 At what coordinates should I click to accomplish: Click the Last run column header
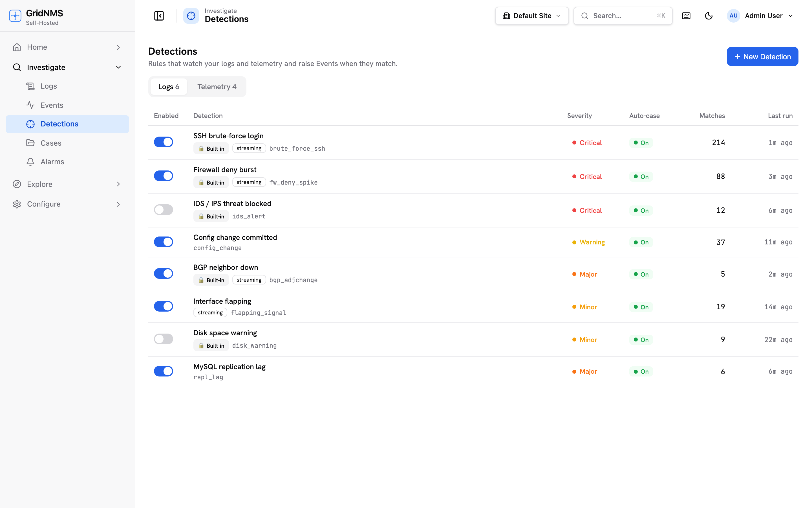click(780, 116)
